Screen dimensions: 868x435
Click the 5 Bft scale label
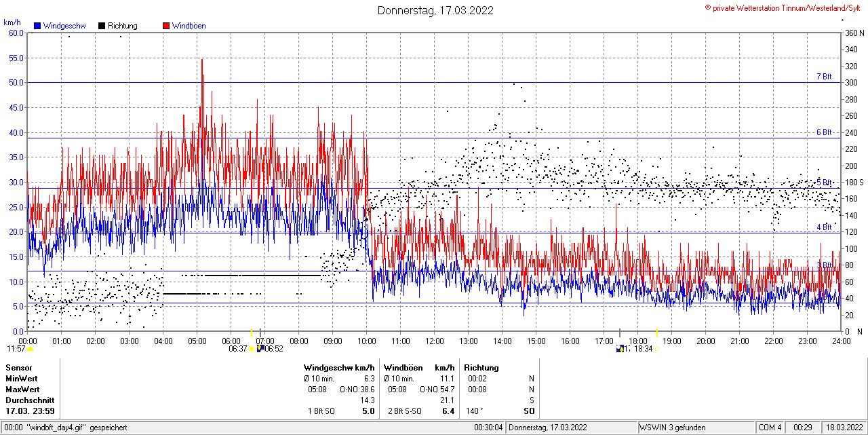[824, 183]
